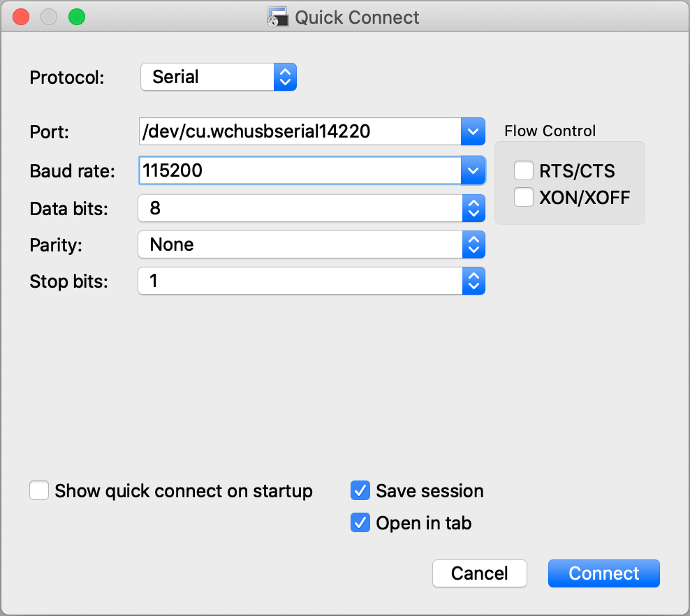Expand the Baud rate dropdown arrow
This screenshot has height=616, width=690.
tap(473, 170)
